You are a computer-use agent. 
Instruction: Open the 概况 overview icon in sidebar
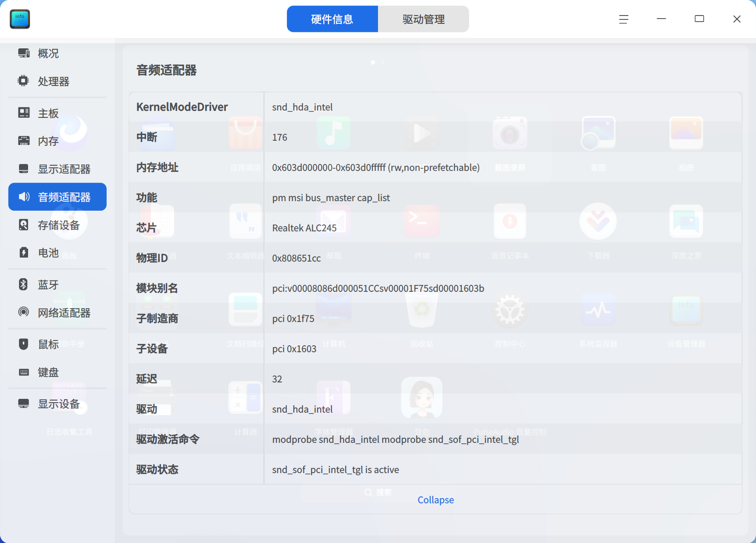click(x=24, y=53)
